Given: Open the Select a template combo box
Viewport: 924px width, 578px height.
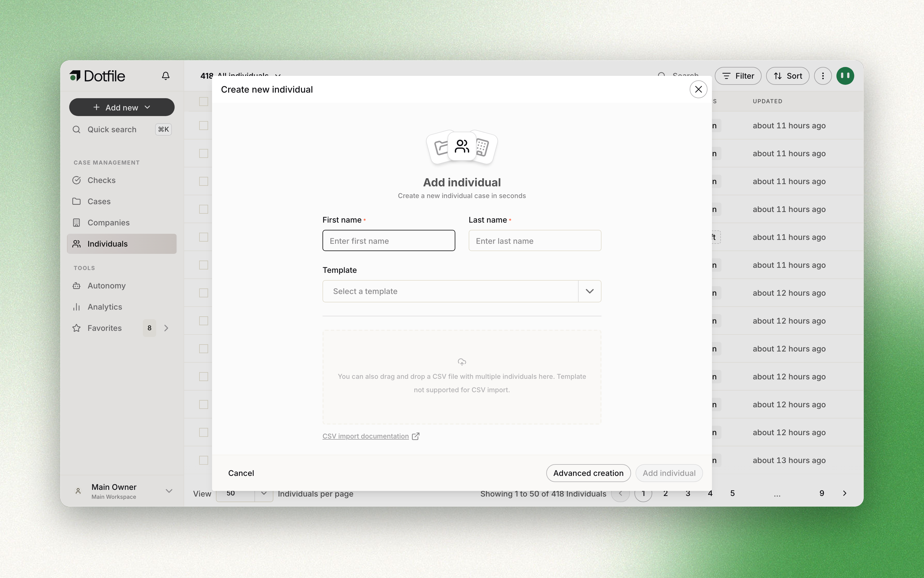Looking at the screenshot, I should (x=461, y=291).
